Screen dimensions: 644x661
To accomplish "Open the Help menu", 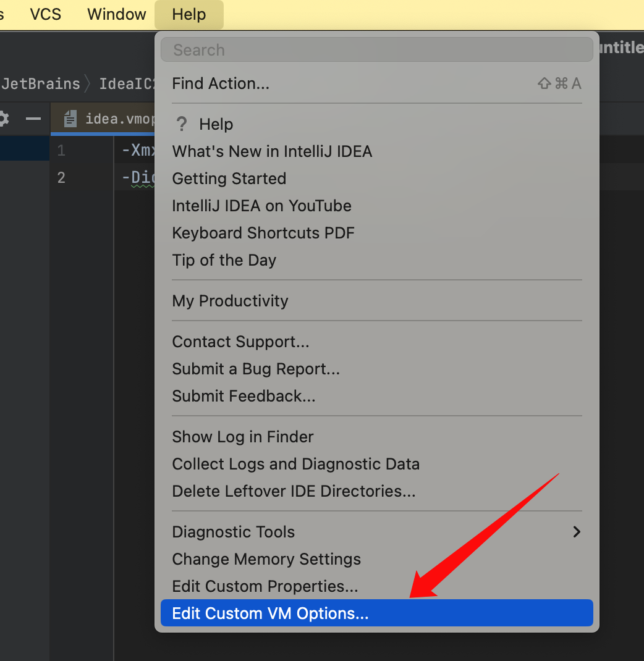I will (189, 14).
